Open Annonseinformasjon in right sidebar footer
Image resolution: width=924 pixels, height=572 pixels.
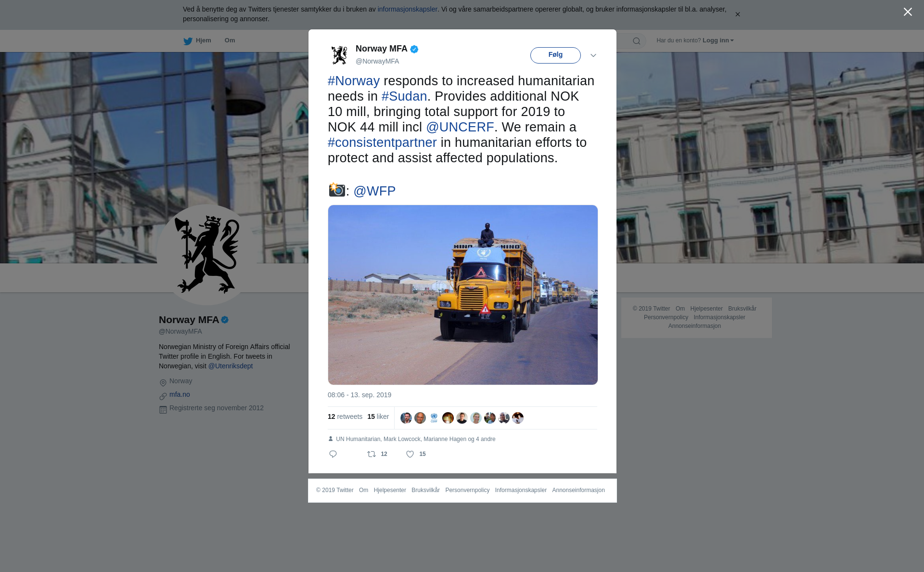pyautogui.click(x=694, y=326)
